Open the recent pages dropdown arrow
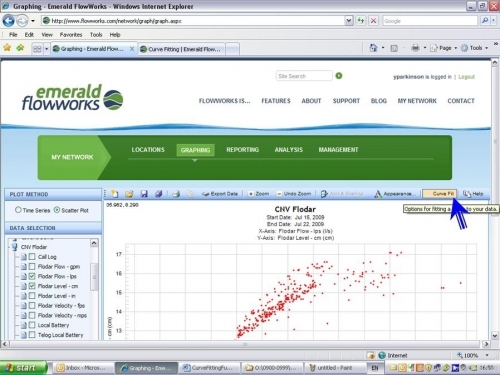Image resolution: width=500 pixels, height=375 pixels. [33, 21]
